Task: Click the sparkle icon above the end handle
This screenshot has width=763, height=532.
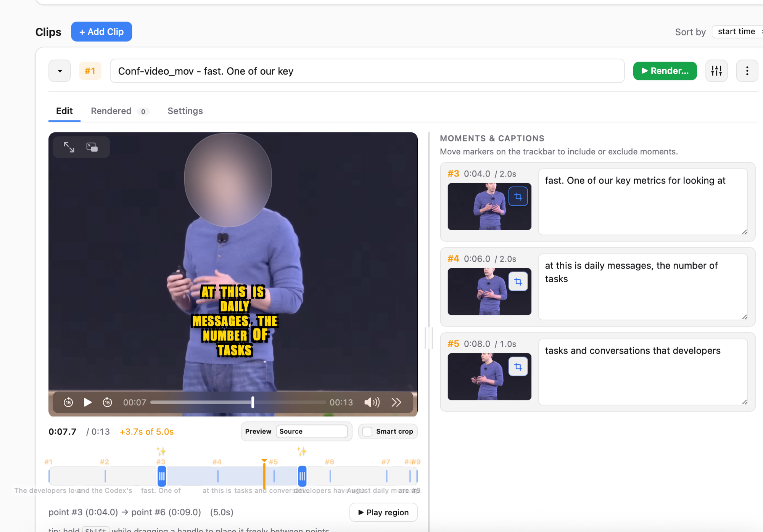Action: click(302, 452)
